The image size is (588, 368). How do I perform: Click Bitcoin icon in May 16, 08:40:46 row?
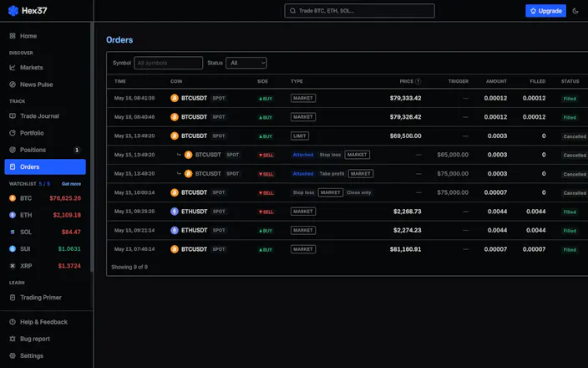pyautogui.click(x=175, y=117)
